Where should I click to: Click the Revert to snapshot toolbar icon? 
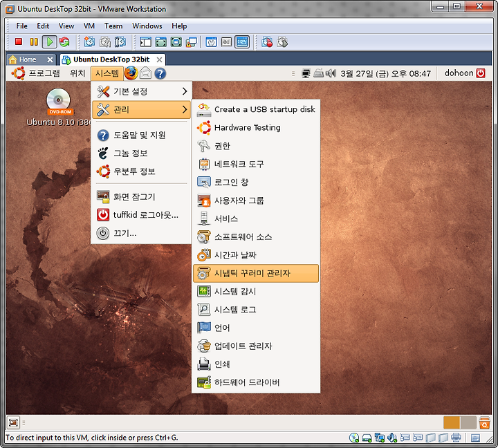point(105,41)
